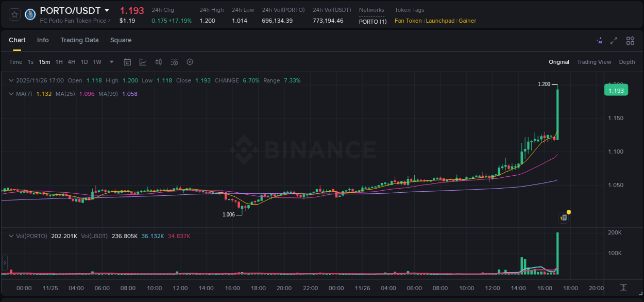This screenshot has height=302, width=644.
Task: Open the Gainer token tag
Action: pyautogui.click(x=467, y=21)
